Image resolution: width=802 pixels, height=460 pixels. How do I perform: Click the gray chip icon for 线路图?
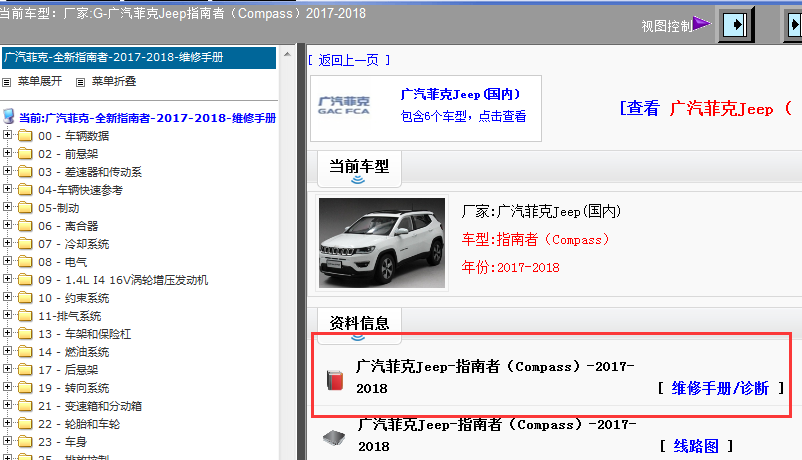point(334,437)
